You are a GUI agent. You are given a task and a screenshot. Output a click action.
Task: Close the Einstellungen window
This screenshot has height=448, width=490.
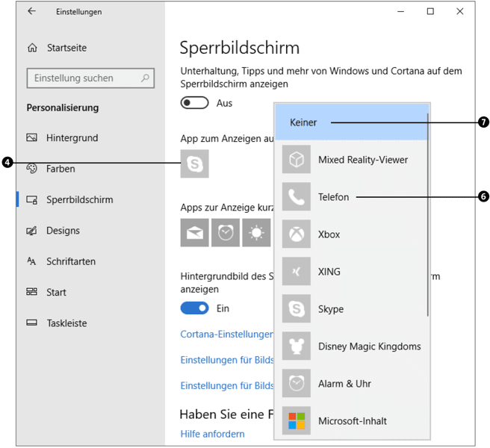459,11
